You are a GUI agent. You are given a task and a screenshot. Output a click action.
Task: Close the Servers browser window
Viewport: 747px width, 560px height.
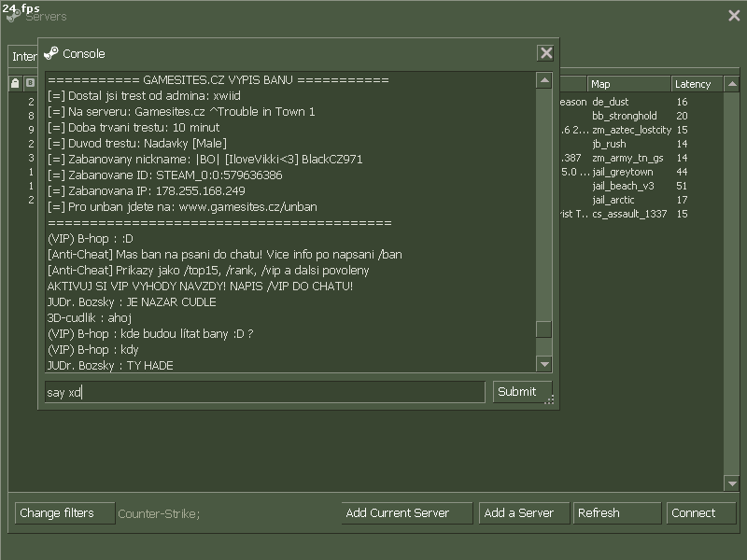coord(733,16)
